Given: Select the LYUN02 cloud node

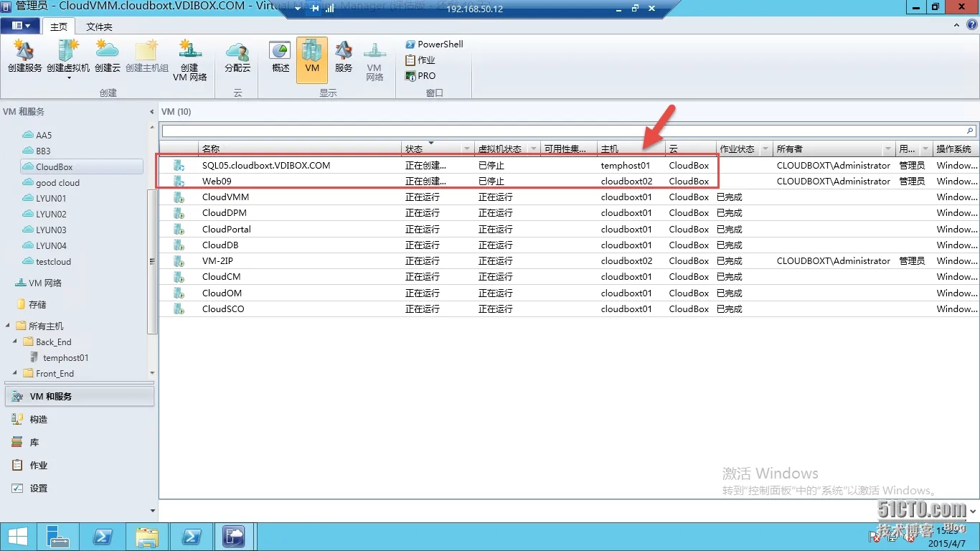Looking at the screenshot, I should coord(51,214).
